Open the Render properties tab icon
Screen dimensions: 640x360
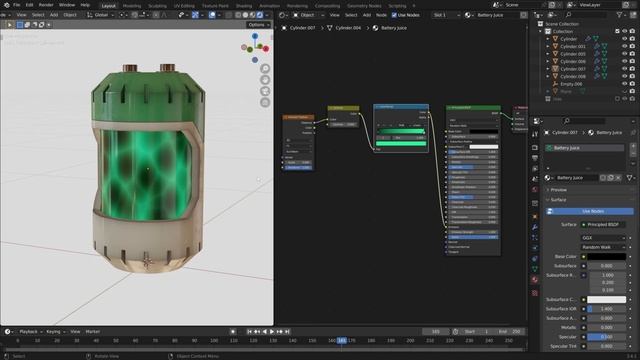pos(535,147)
